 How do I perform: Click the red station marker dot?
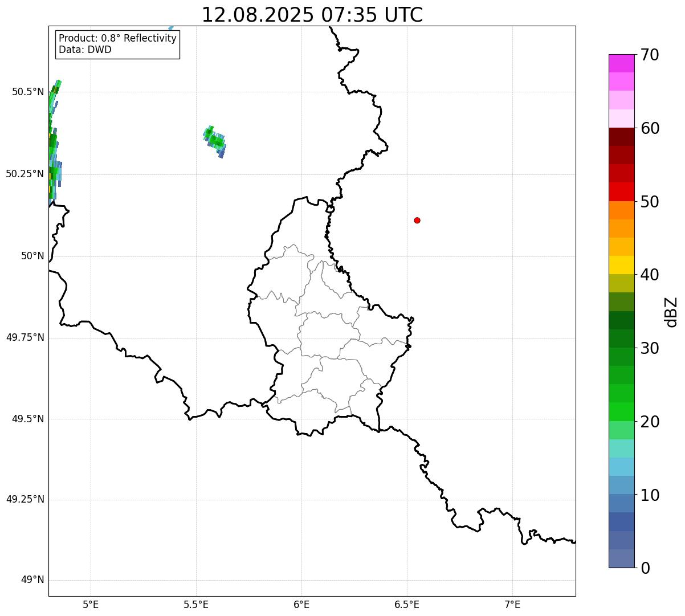(417, 221)
